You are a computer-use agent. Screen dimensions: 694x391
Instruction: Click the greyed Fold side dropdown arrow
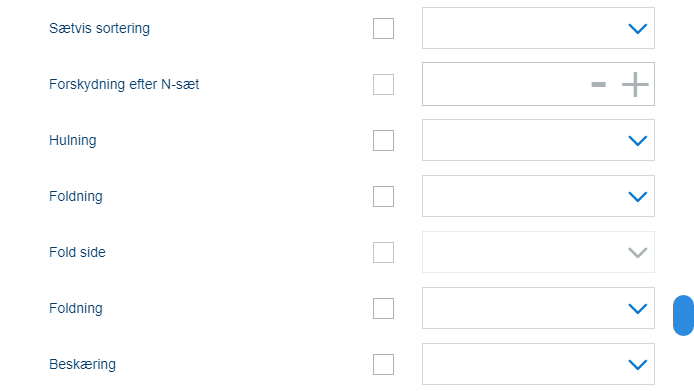click(x=638, y=253)
